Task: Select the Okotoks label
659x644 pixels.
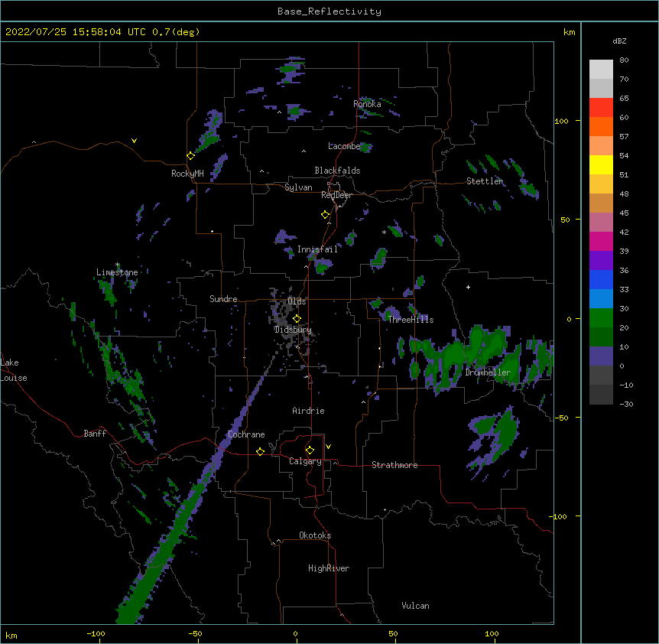Action: (315, 535)
